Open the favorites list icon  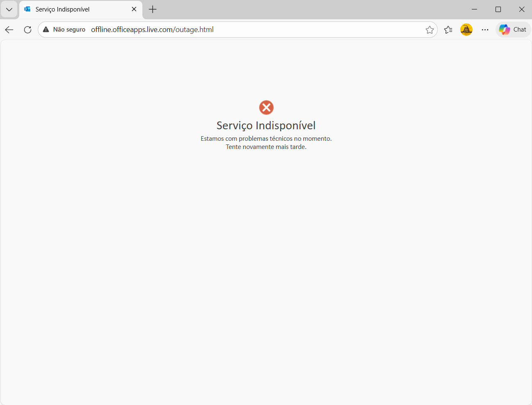[448, 30]
